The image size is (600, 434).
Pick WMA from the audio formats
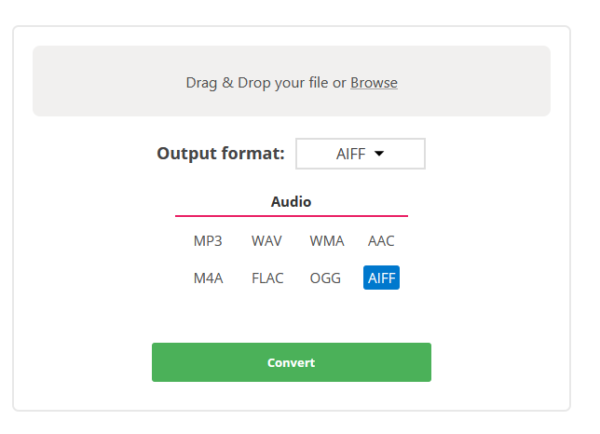coord(327,241)
